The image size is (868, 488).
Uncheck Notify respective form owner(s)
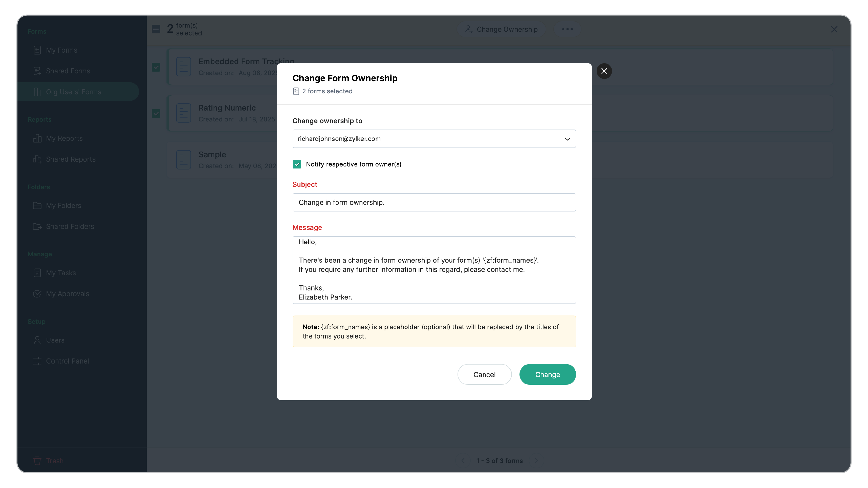click(297, 164)
